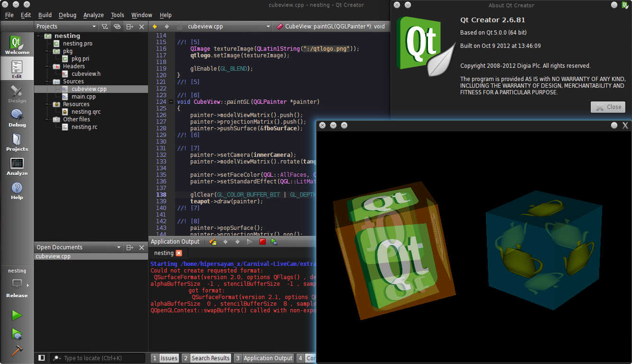Toggle the left sidebar visibility
This screenshot has width=632, height=364.
click(x=42, y=358)
